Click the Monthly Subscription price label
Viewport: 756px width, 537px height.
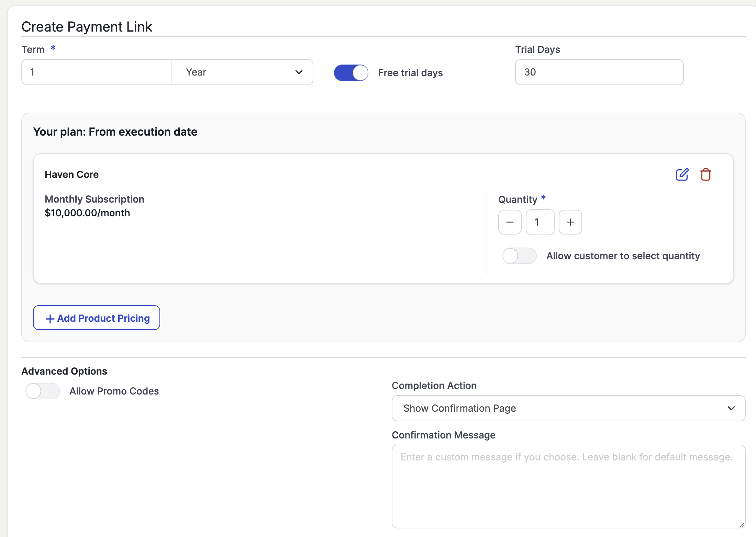coord(94,199)
